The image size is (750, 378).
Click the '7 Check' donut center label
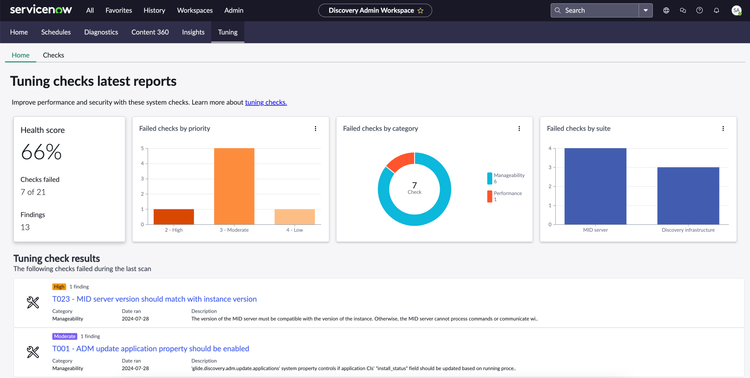click(415, 188)
